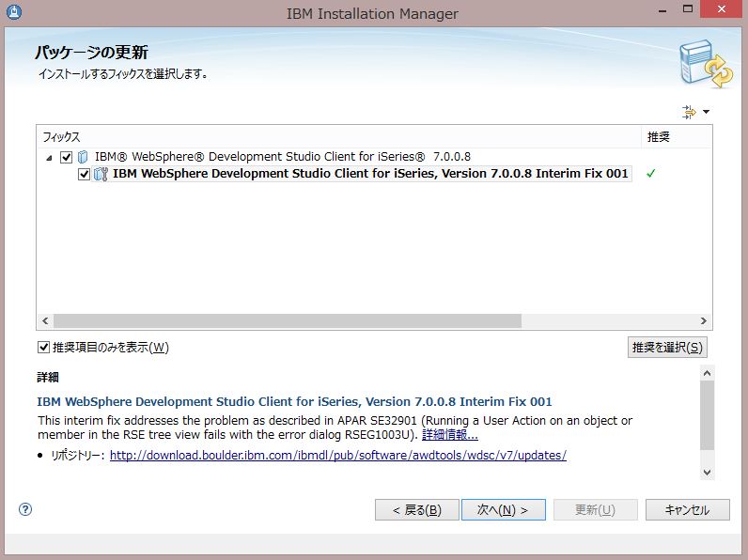Click the パッケージの更新 page title

coord(91,53)
